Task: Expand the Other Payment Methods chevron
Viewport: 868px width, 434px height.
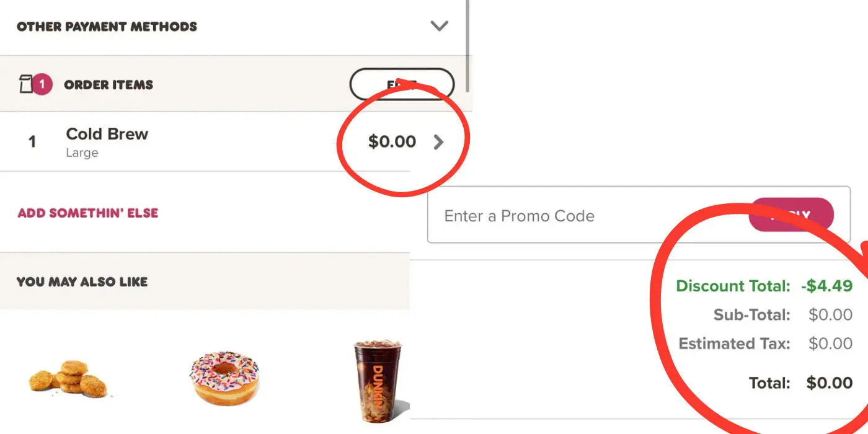Action: tap(439, 26)
